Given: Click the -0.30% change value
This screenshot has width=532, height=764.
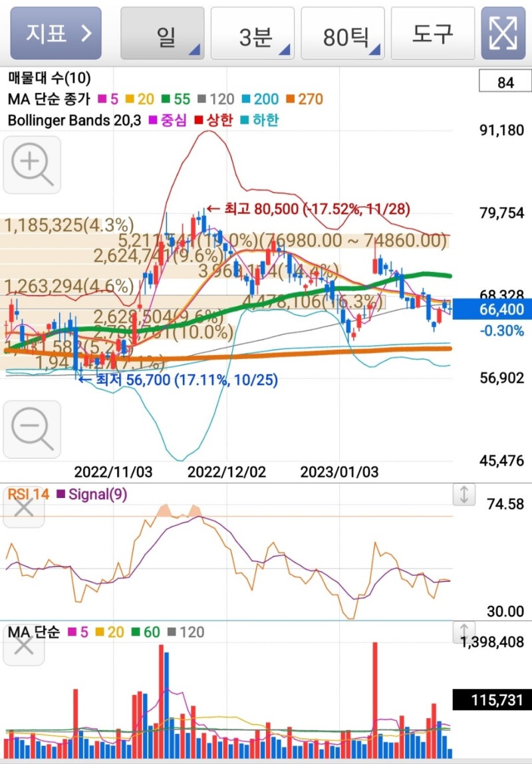Looking at the screenshot, I should click(502, 331).
